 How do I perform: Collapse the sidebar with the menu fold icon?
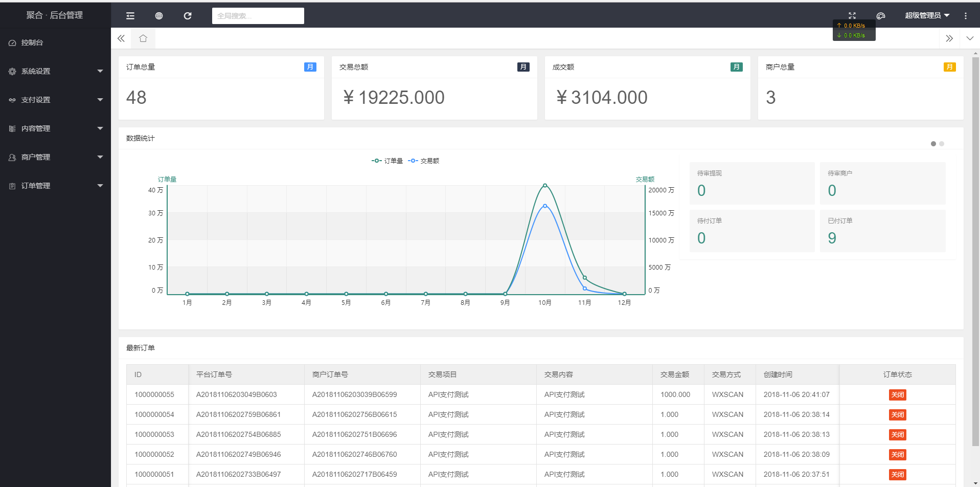pyautogui.click(x=130, y=16)
